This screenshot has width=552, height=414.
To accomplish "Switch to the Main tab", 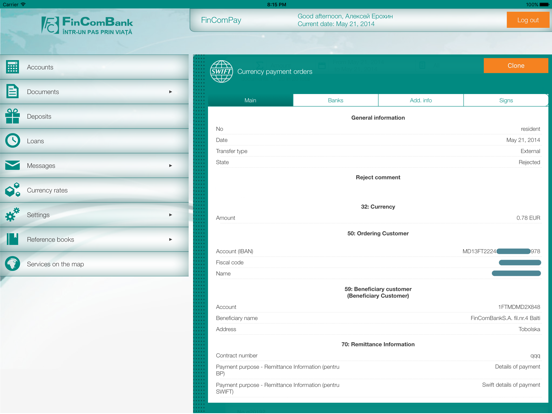I will pos(250,100).
